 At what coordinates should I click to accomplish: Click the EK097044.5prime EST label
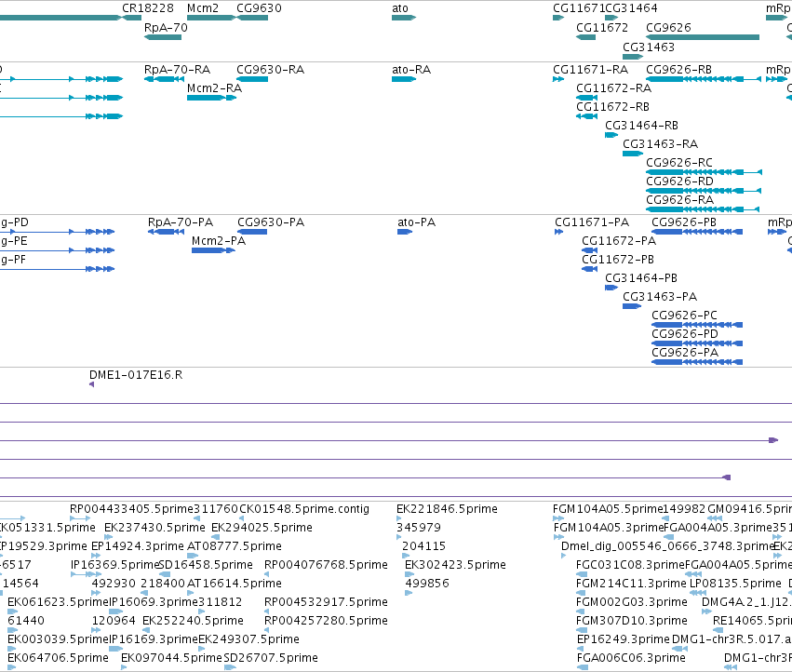click(172, 658)
